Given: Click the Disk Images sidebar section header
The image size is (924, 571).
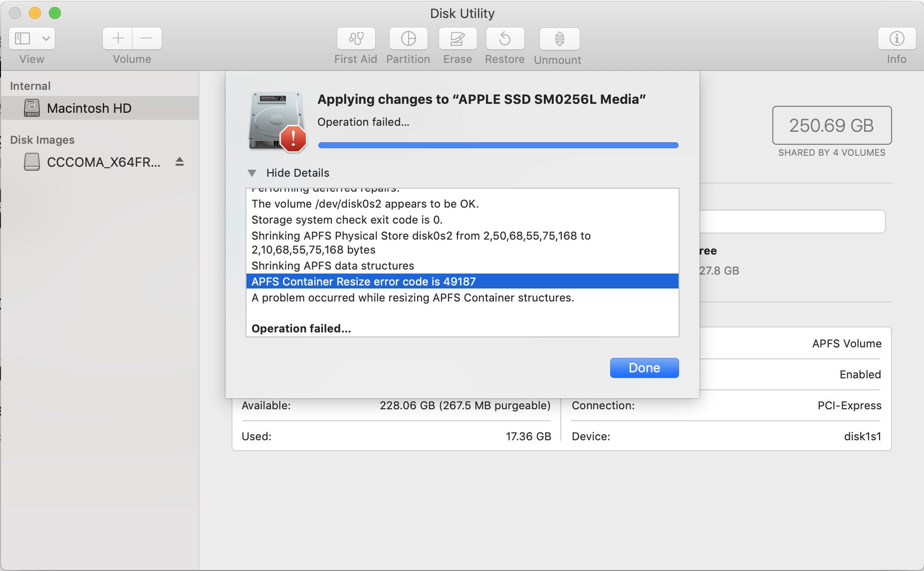Looking at the screenshot, I should coord(42,140).
